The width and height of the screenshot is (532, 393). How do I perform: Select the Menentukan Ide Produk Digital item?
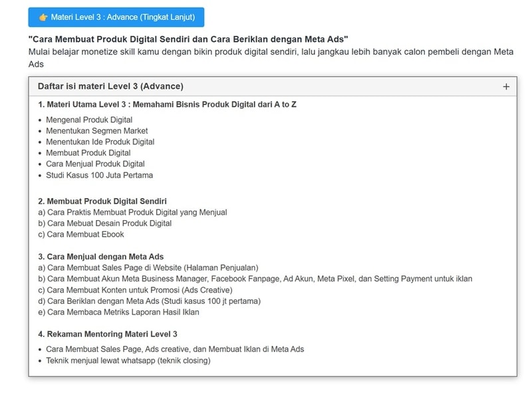(100, 142)
